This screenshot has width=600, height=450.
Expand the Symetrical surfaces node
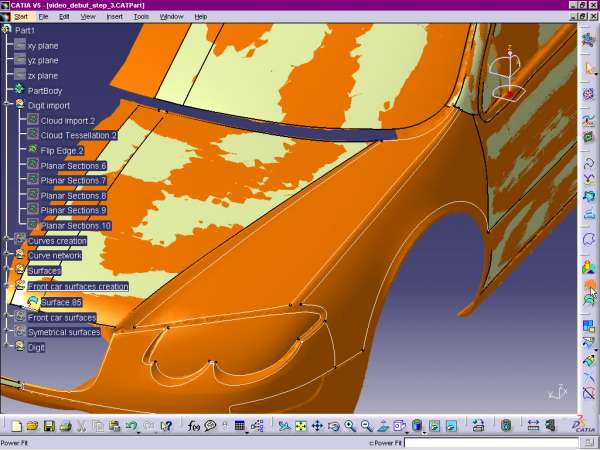[x=7, y=332]
